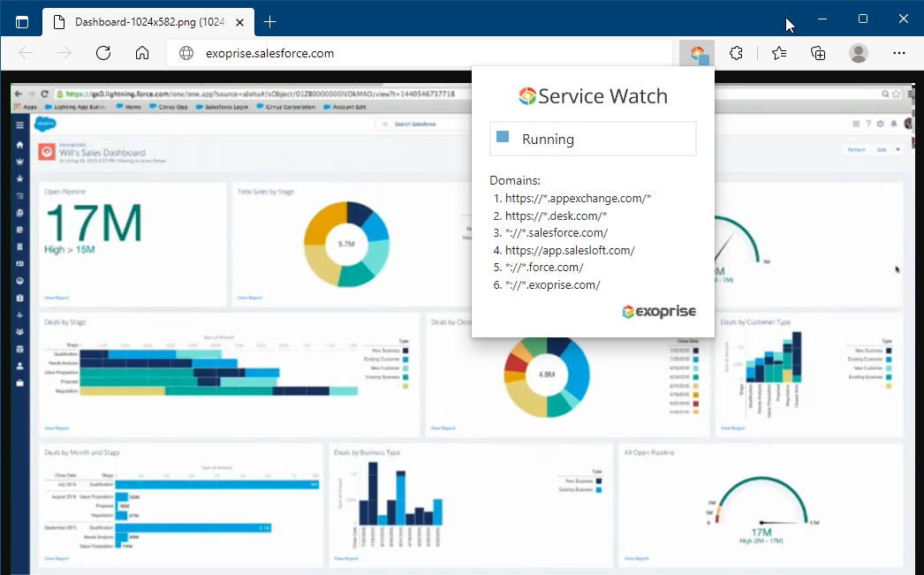Image resolution: width=924 pixels, height=575 pixels.
Task: Click the Running status box in Service Watch
Action: coord(593,139)
